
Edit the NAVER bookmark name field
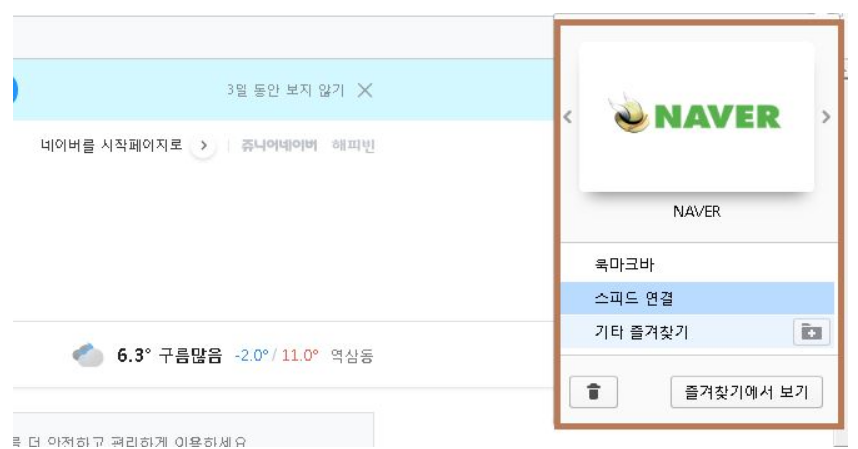[697, 212]
